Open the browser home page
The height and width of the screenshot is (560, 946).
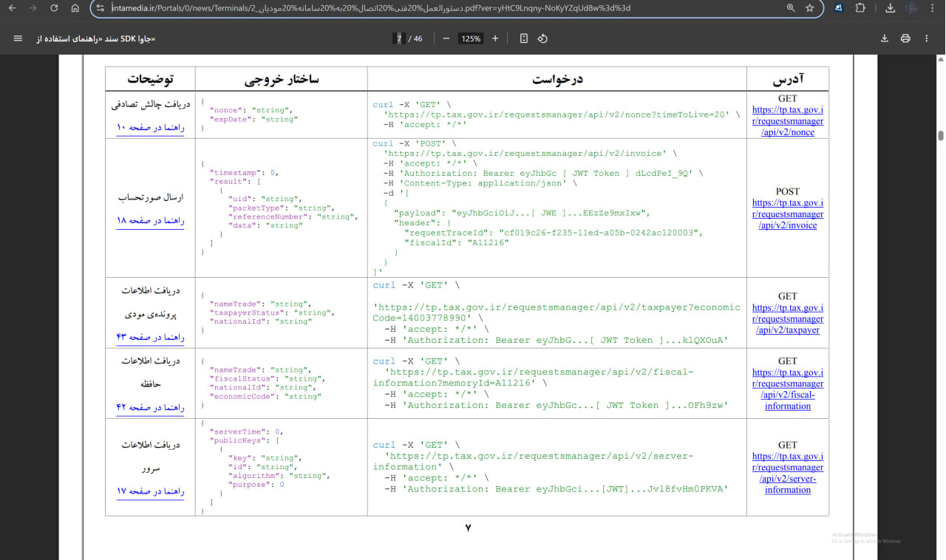tap(75, 8)
